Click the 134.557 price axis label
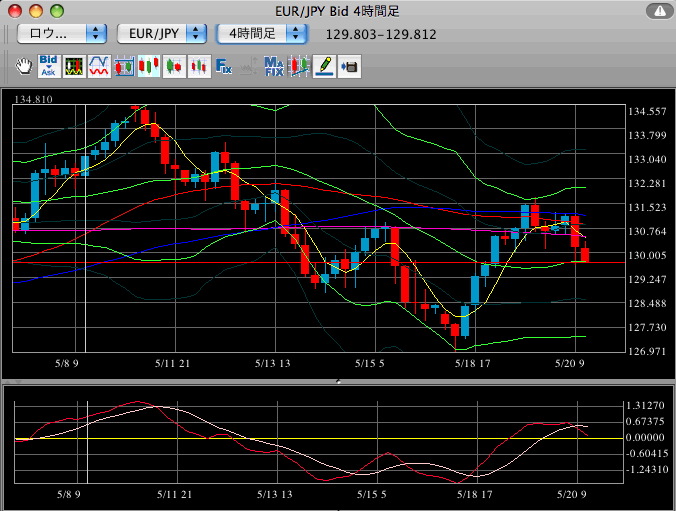Image resolution: width=676 pixels, height=511 pixels. point(647,112)
